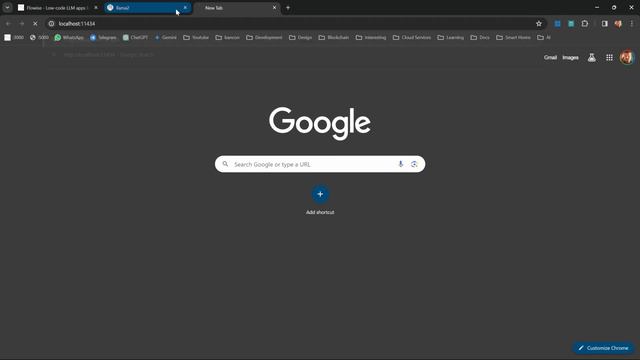Screen dimensions: 640x360
Task: Click the Google logo
Action: click(x=320, y=123)
